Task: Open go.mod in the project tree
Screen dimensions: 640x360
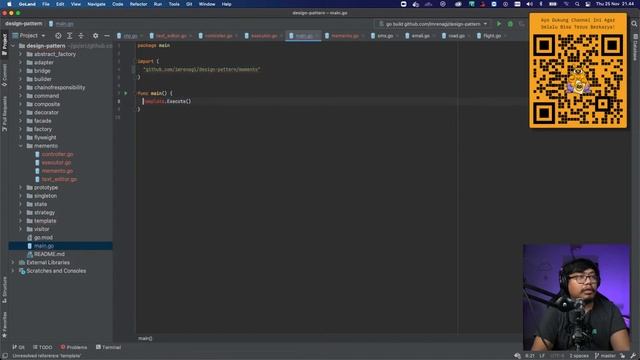Action: coord(43,238)
